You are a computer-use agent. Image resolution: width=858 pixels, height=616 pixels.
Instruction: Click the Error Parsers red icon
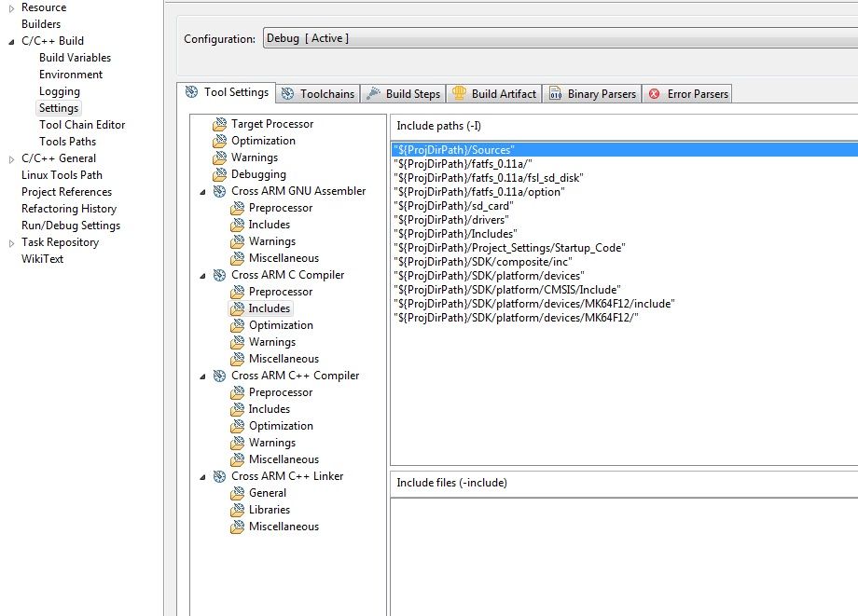[654, 94]
